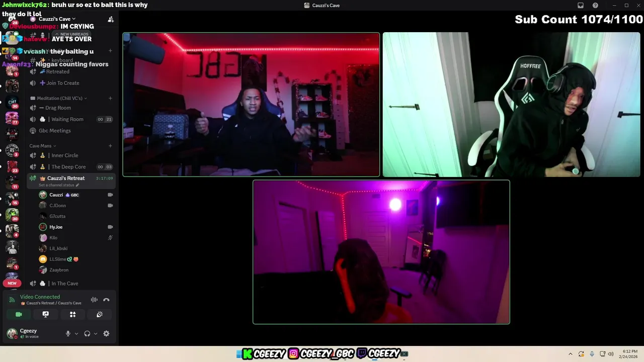Open server icon with 4 unread badge
Image resolution: width=644 pixels, height=362 pixels.
[x=12, y=231]
